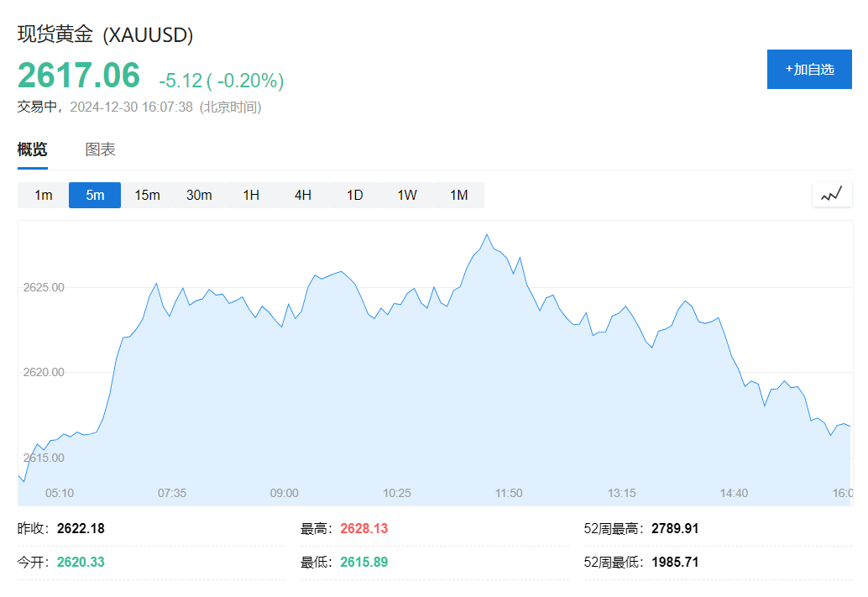The width and height of the screenshot is (868, 597).
Task: Pick the 4H chart period
Action: [303, 195]
